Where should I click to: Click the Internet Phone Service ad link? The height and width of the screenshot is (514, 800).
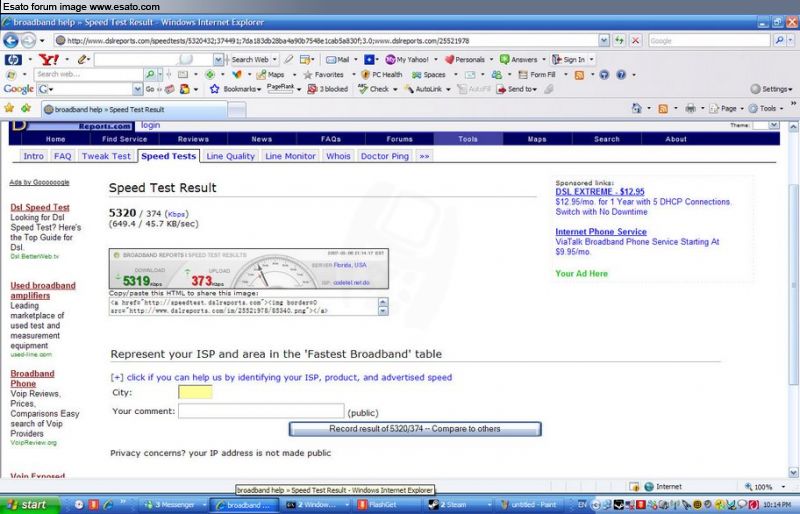coord(601,232)
